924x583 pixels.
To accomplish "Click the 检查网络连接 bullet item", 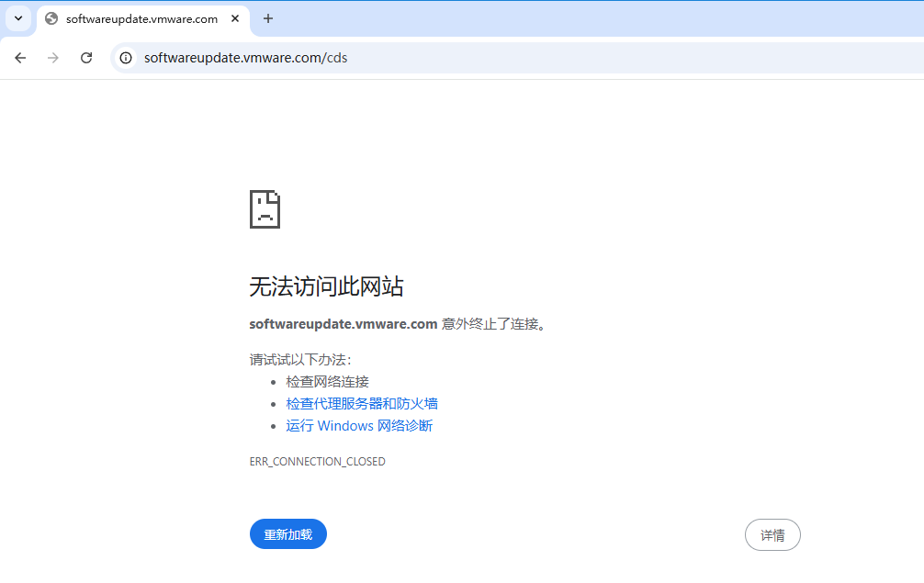I will 327,382.
